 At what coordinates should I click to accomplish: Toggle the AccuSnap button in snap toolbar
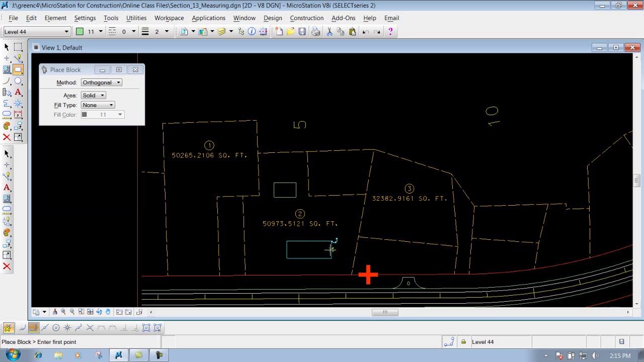point(8,328)
